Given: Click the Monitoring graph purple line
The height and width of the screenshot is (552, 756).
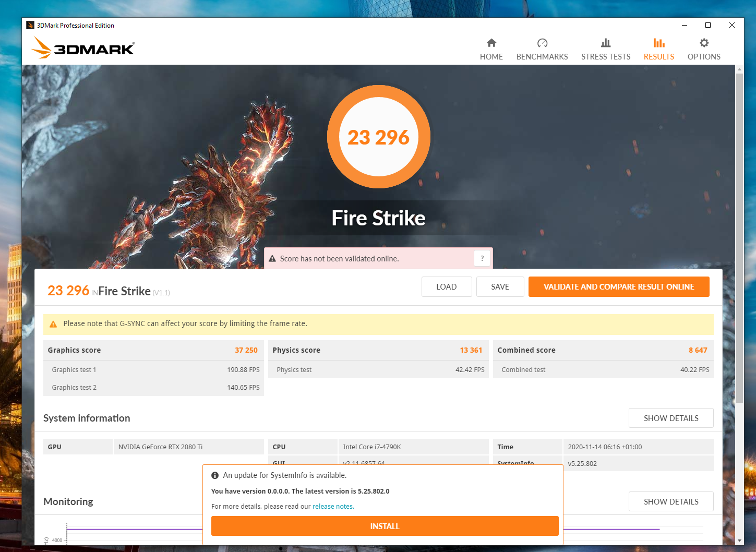Looking at the screenshot, I should (x=135, y=529).
